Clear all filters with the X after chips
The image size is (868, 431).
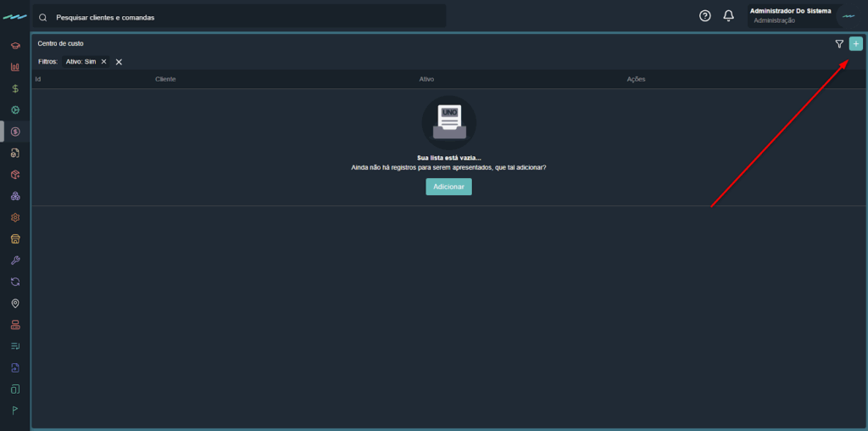(x=120, y=62)
